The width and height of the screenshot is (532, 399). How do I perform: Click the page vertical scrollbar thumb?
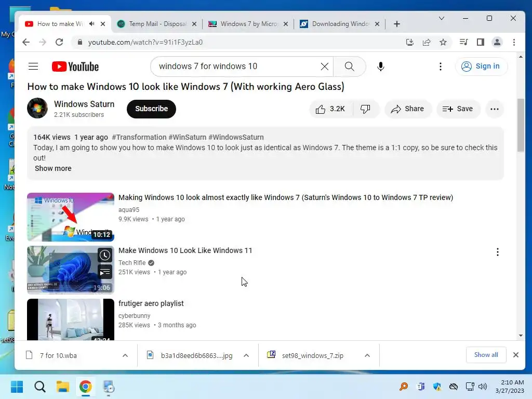click(x=521, y=126)
